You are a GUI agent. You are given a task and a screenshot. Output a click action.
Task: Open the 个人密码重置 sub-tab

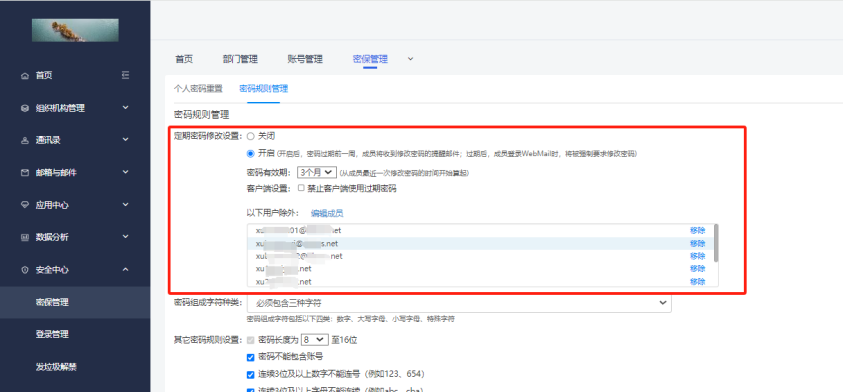click(x=198, y=89)
